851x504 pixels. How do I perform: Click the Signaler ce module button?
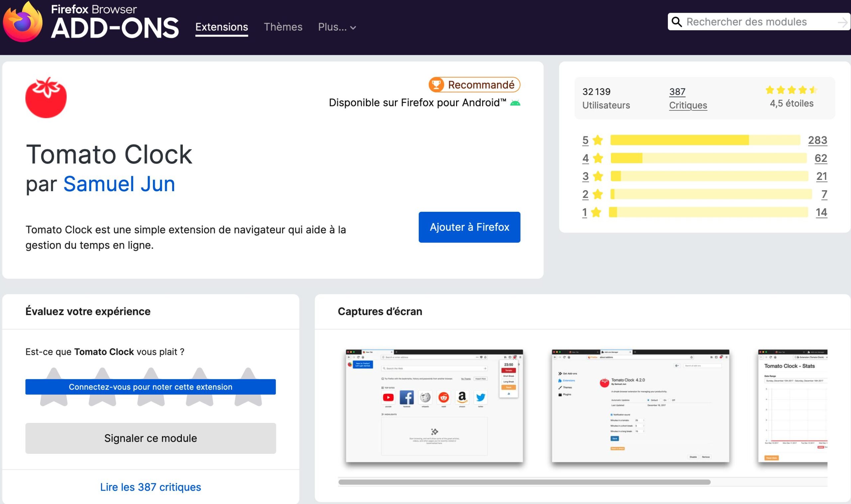(x=151, y=438)
